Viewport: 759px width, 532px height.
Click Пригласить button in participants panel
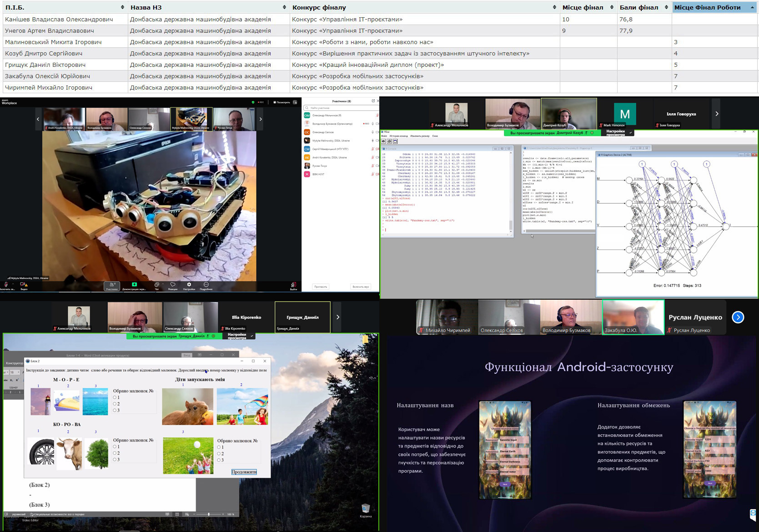(x=321, y=286)
